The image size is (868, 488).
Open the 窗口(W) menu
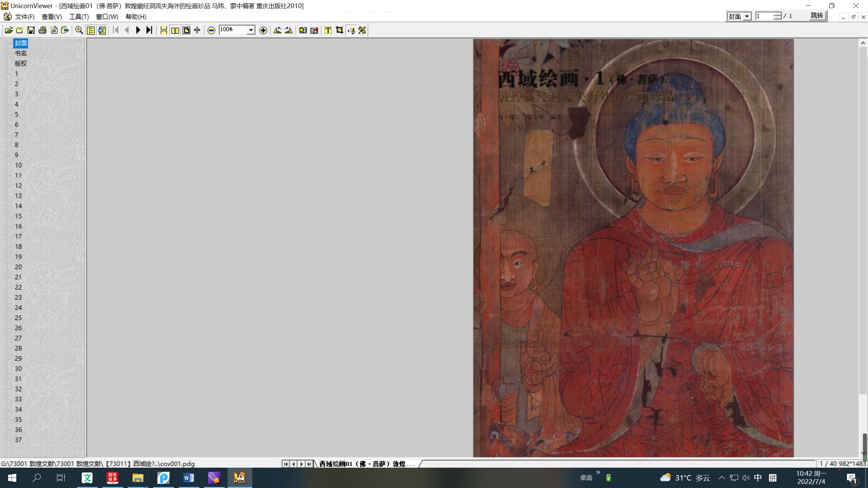[x=107, y=17]
